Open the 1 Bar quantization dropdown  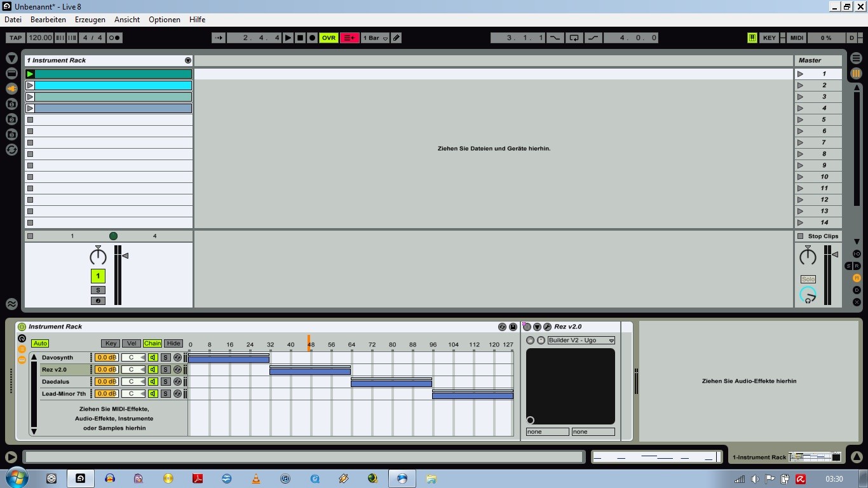375,38
